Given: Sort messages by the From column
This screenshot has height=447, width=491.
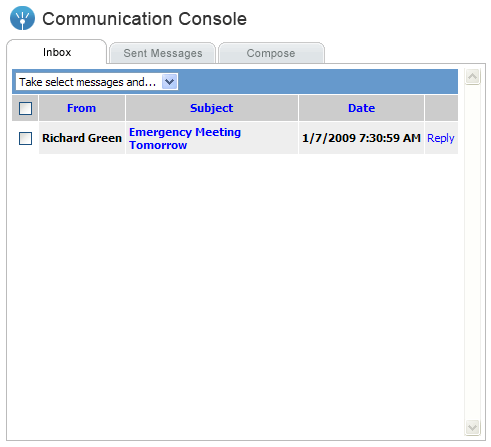Looking at the screenshot, I should tap(81, 108).
